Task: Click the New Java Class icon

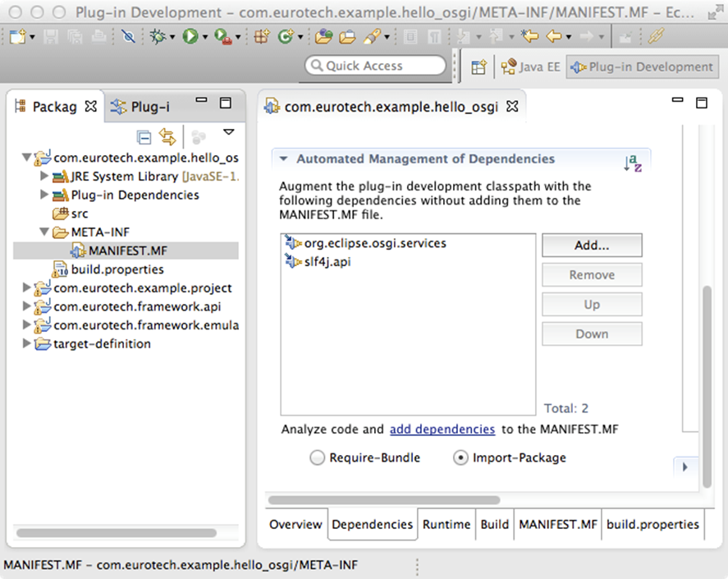Action: coord(286,36)
